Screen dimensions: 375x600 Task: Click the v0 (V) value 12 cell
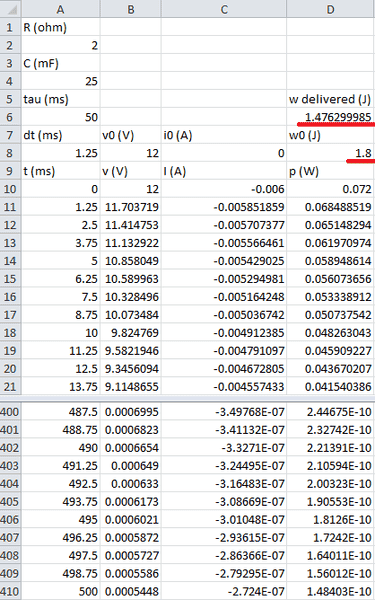[130, 153]
